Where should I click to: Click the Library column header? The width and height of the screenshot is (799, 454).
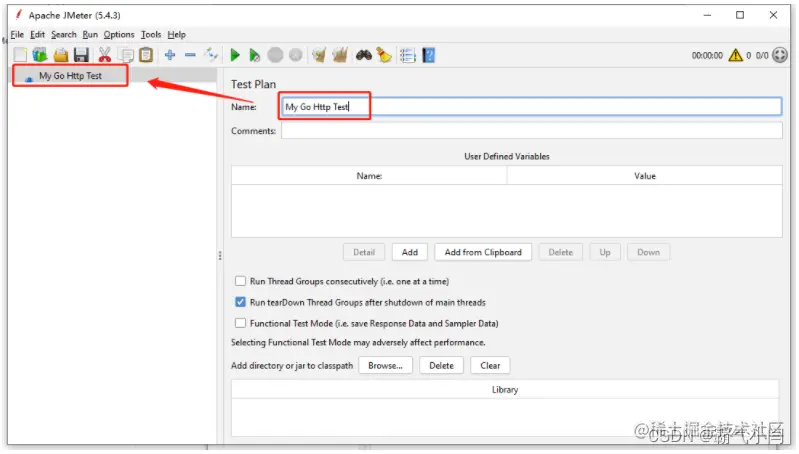click(505, 390)
